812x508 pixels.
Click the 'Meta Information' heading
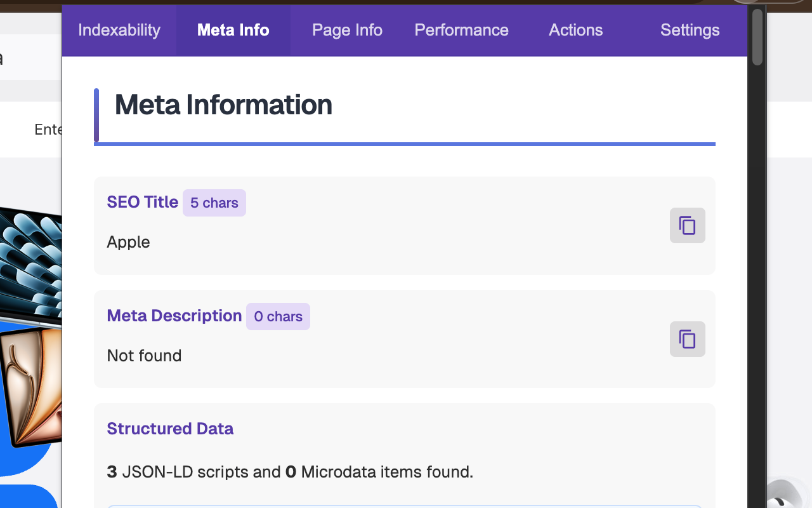223,105
